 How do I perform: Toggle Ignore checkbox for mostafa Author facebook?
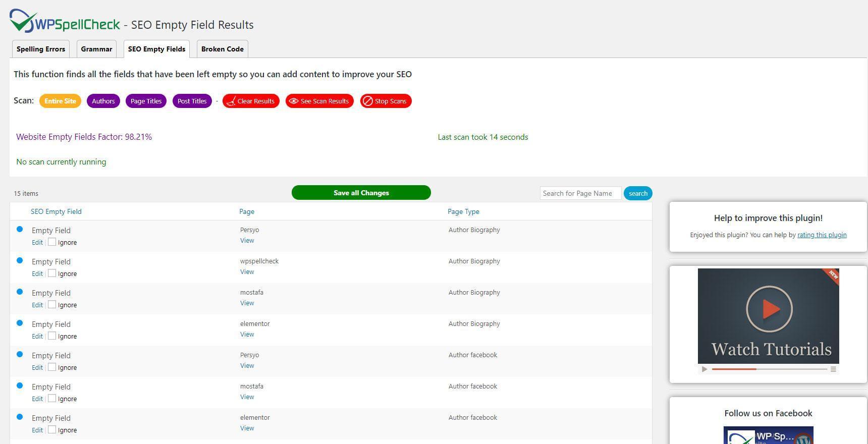click(x=52, y=398)
